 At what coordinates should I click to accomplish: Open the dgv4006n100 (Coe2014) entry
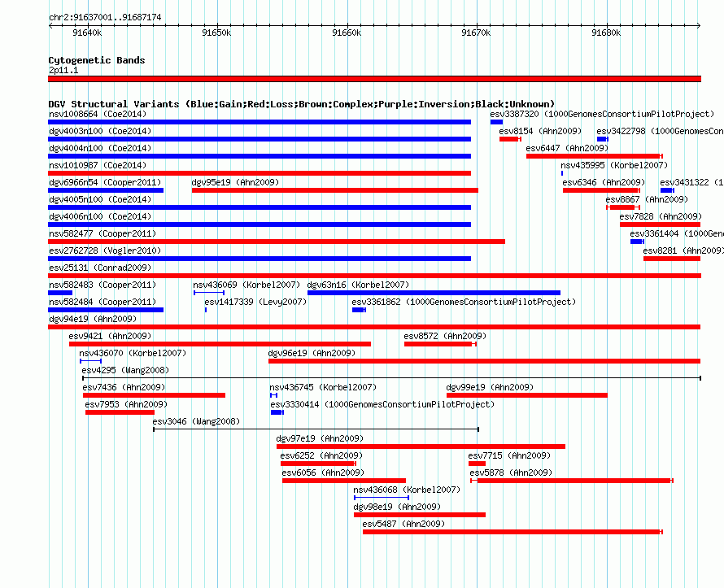click(x=100, y=216)
